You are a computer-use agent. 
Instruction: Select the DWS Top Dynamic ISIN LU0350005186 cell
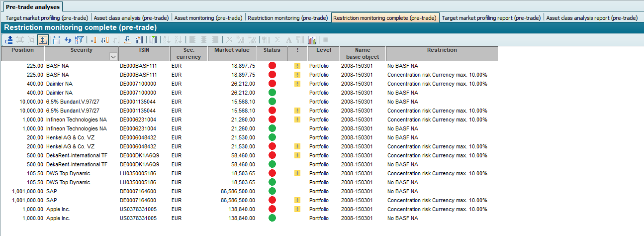click(138, 173)
